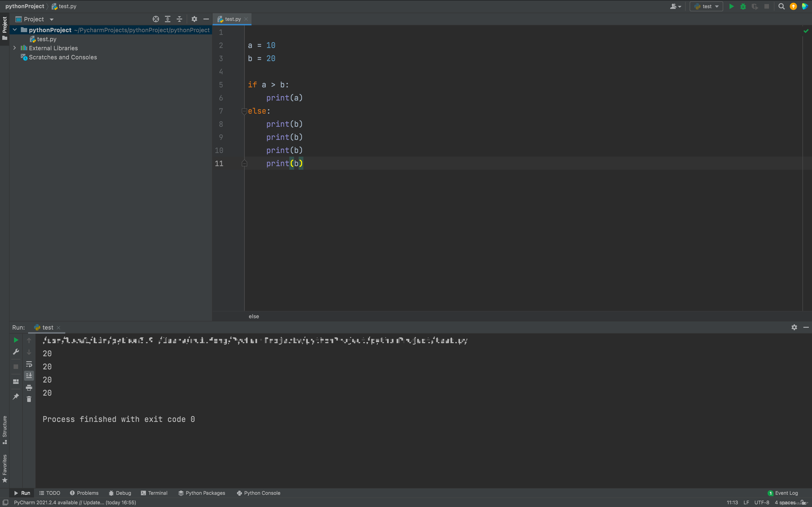Toggle Pin Tab icon in Run panel
The width and height of the screenshot is (812, 507).
pyautogui.click(x=16, y=396)
